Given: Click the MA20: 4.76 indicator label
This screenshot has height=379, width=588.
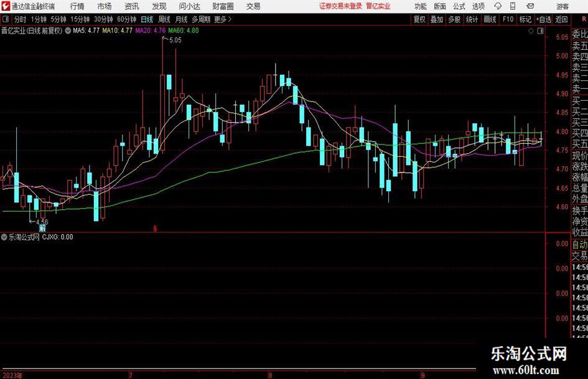Looking at the screenshot, I should click(x=151, y=30).
